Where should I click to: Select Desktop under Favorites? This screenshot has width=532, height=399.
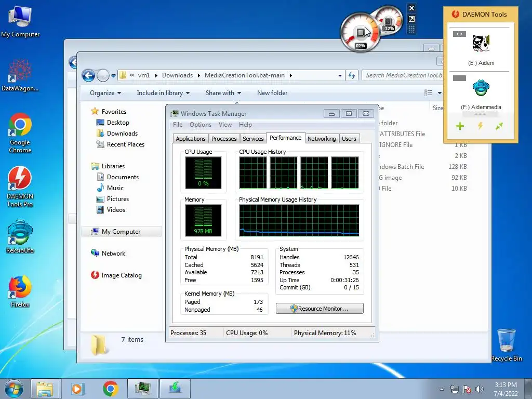(x=118, y=123)
